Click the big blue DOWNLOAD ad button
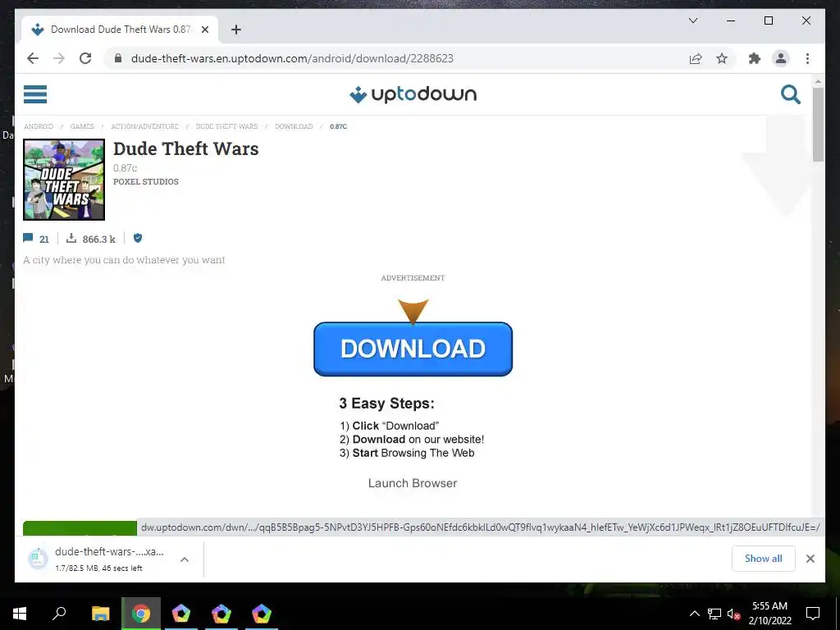This screenshot has width=840, height=630. coord(413,349)
